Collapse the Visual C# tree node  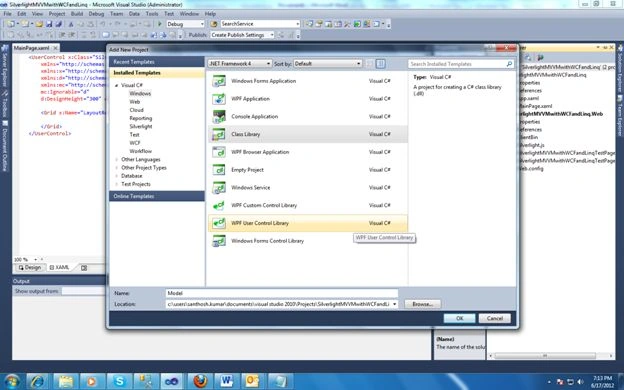(x=117, y=86)
